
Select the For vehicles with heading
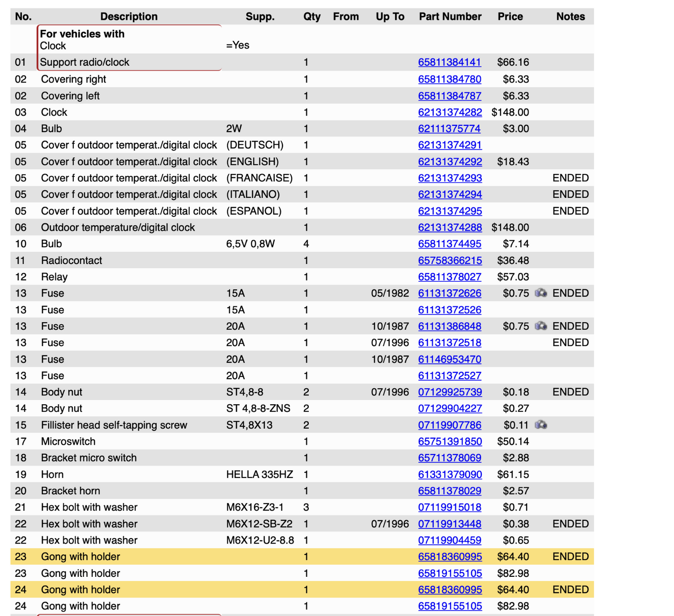pyautogui.click(x=82, y=34)
